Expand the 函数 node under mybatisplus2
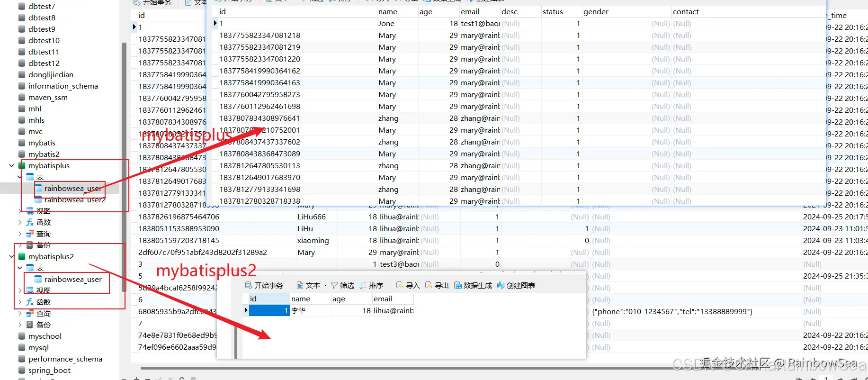 (x=20, y=302)
